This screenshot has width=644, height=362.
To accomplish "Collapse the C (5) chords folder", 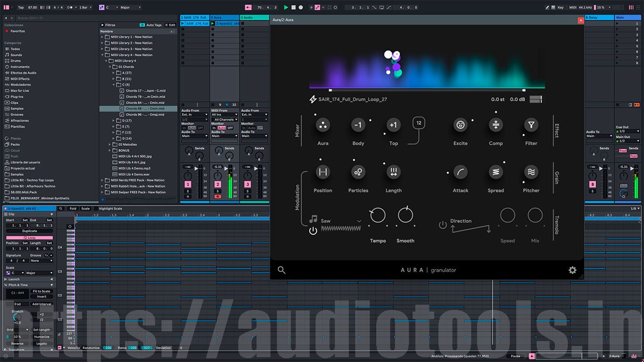I will pos(115,85).
